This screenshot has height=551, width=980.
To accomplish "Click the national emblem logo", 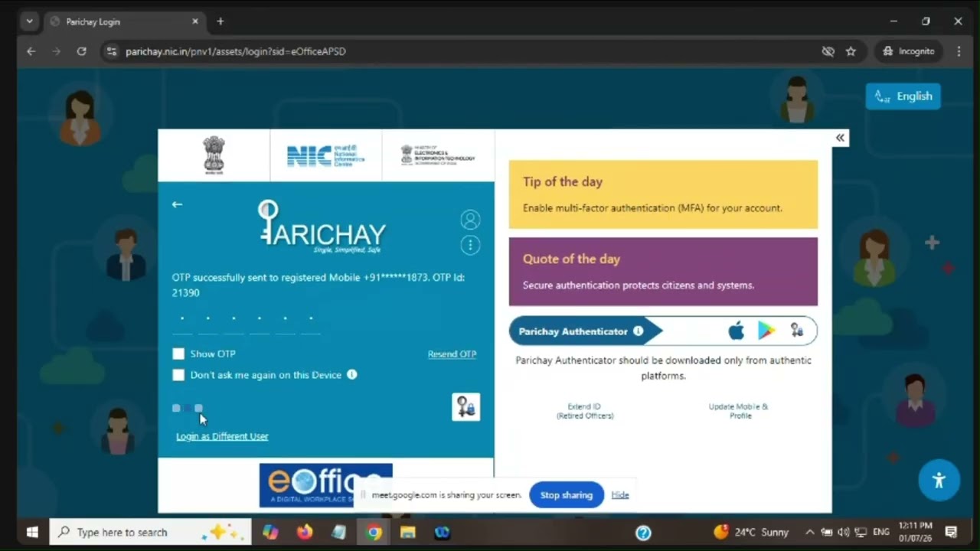I will point(214,155).
